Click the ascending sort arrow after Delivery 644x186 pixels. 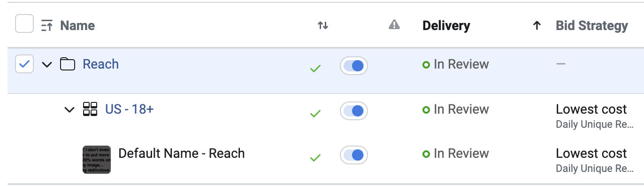coord(537,26)
